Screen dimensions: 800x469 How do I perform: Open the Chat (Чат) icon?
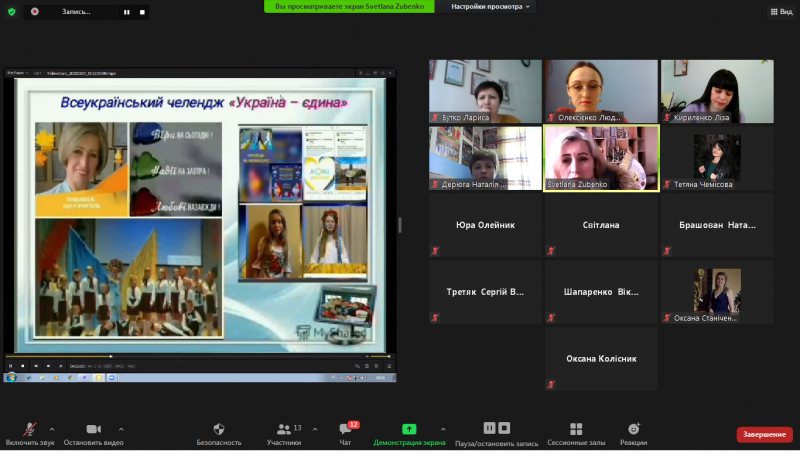pyautogui.click(x=345, y=429)
